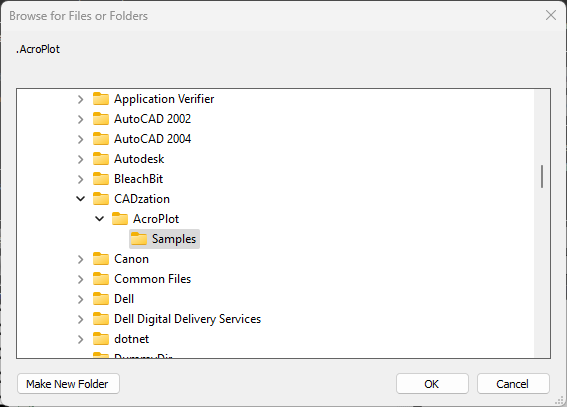Select Dell Digital Delivery Services item

pos(187,319)
